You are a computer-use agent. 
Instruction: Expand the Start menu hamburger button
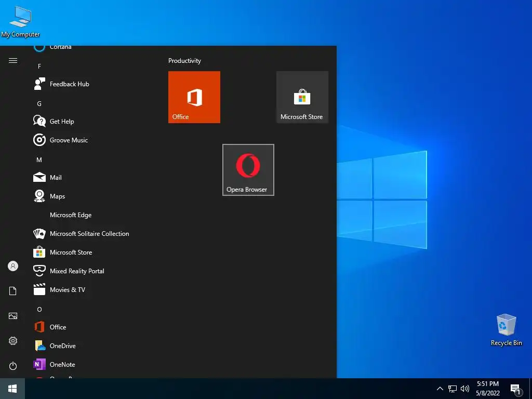click(x=13, y=60)
